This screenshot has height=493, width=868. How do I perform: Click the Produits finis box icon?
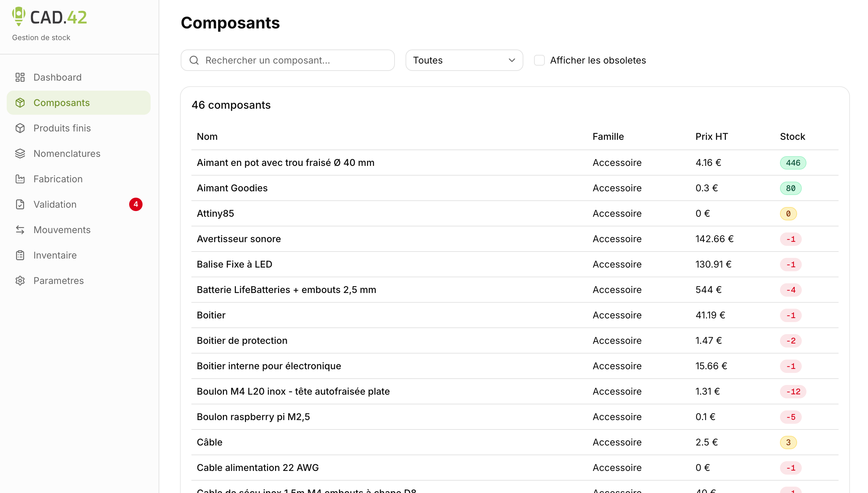point(20,128)
